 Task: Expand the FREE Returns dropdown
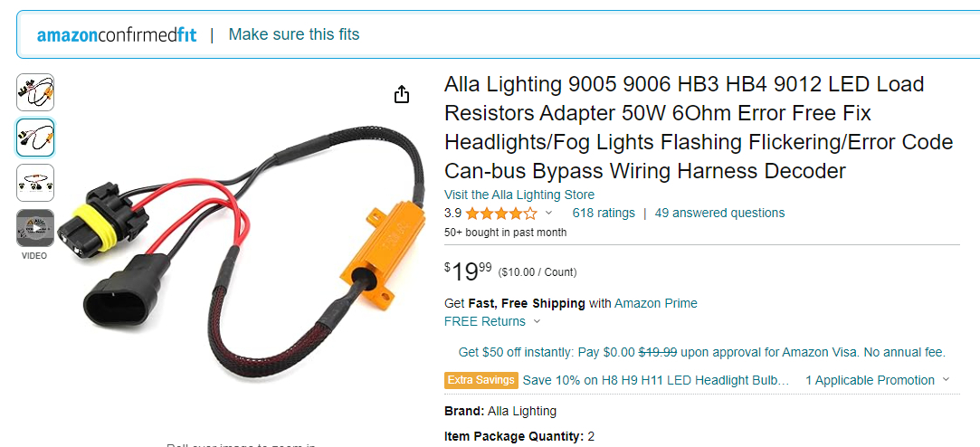click(537, 321)
